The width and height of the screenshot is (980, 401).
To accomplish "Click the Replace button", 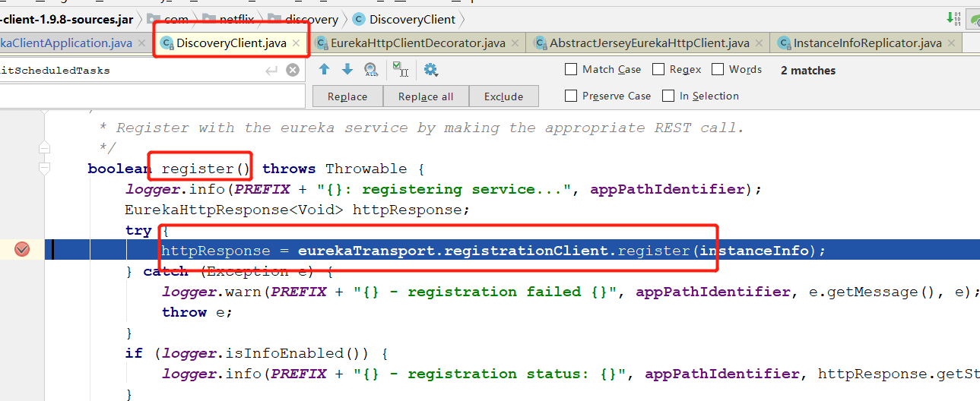I will coord(347,96).
